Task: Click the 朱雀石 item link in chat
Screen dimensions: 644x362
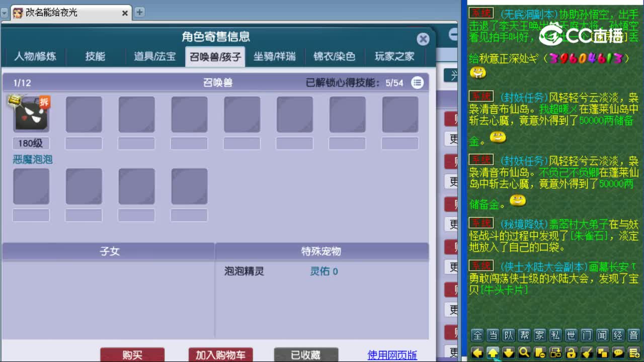Action: point(589,236)
